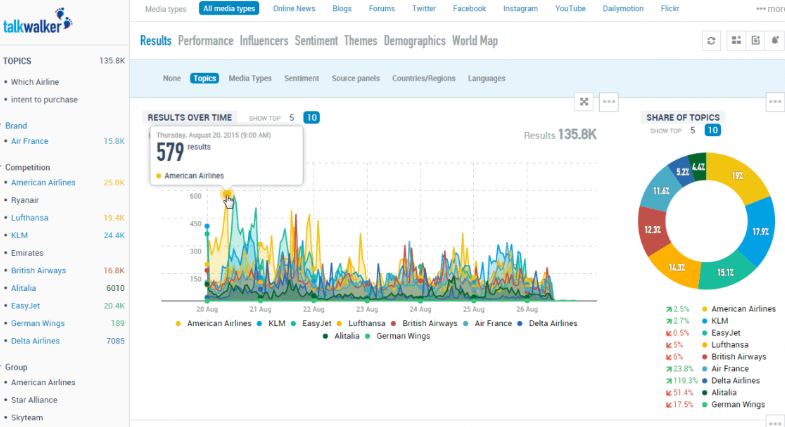785x427 pixels.
Task: Toggle Lufthansa series in chart legend
Action: pos(361,323)
